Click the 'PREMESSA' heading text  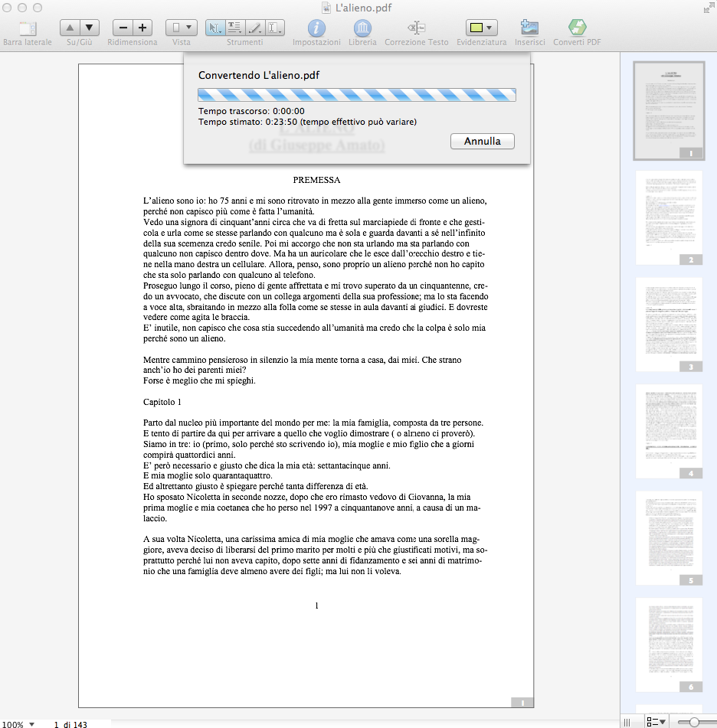(316, 180)
